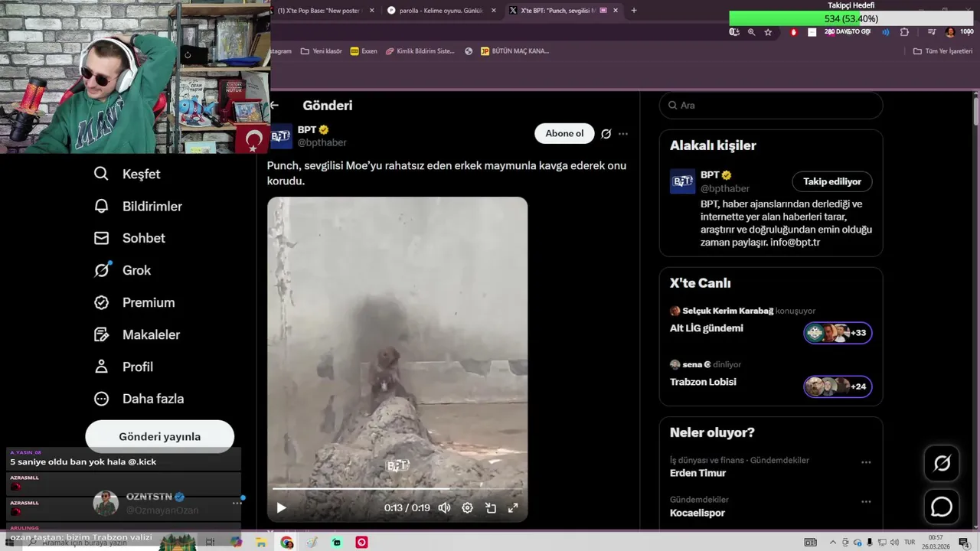Viewport: 980px width, 551px height.
Task: Click the TUR keyboard language indicator
Action: (909, 543)
